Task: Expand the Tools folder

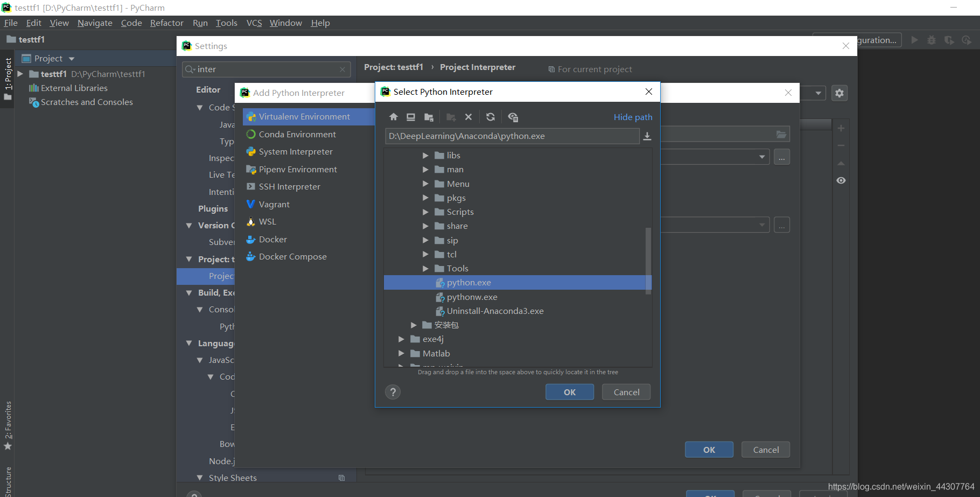Action: coord(425,268)
